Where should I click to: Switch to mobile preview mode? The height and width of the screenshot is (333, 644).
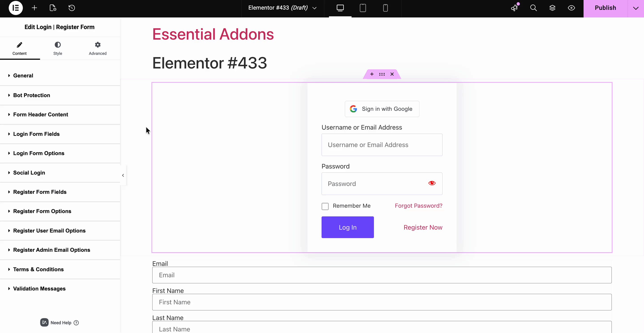click(x=385, y=8)
